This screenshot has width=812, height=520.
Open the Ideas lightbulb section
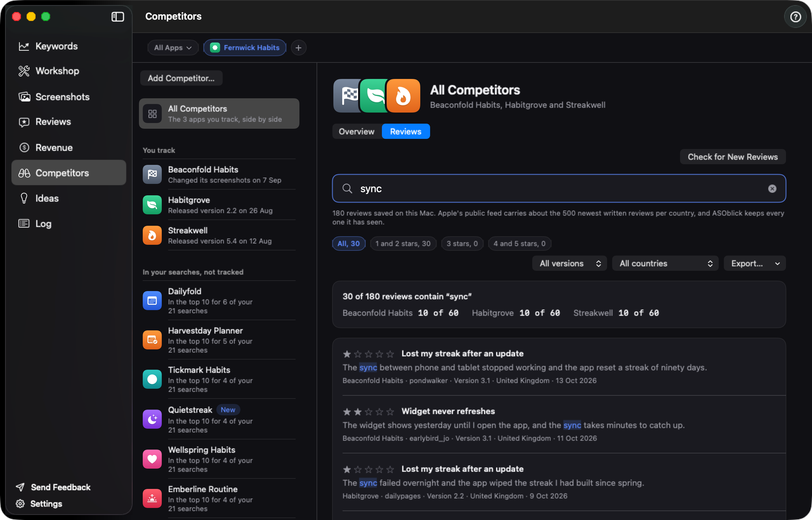point(69,198)
